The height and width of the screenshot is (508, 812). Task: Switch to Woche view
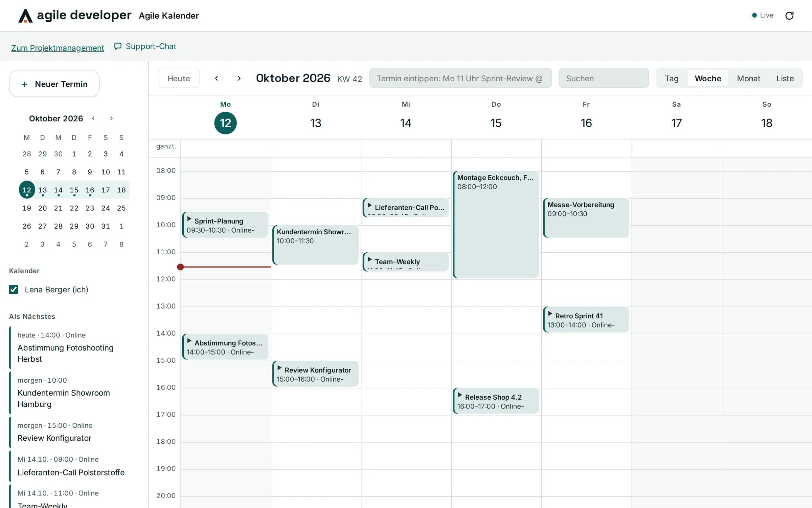tap(708, 78)
